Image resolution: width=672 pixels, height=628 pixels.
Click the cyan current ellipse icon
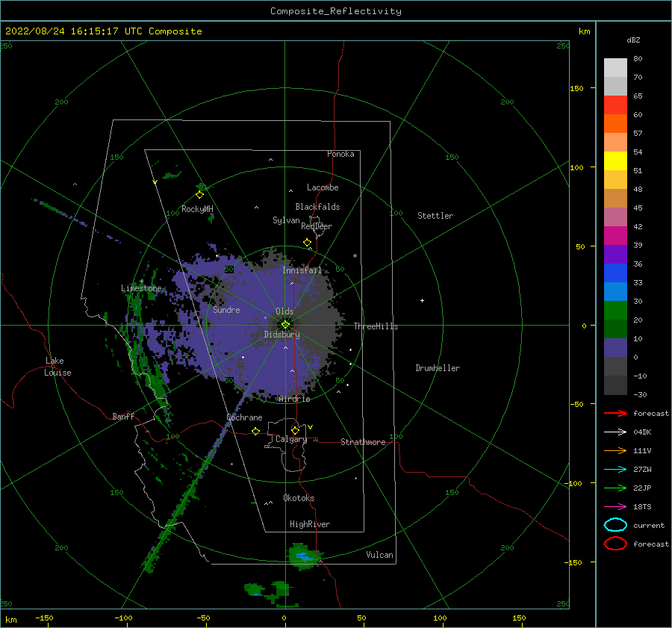[615, 525]
